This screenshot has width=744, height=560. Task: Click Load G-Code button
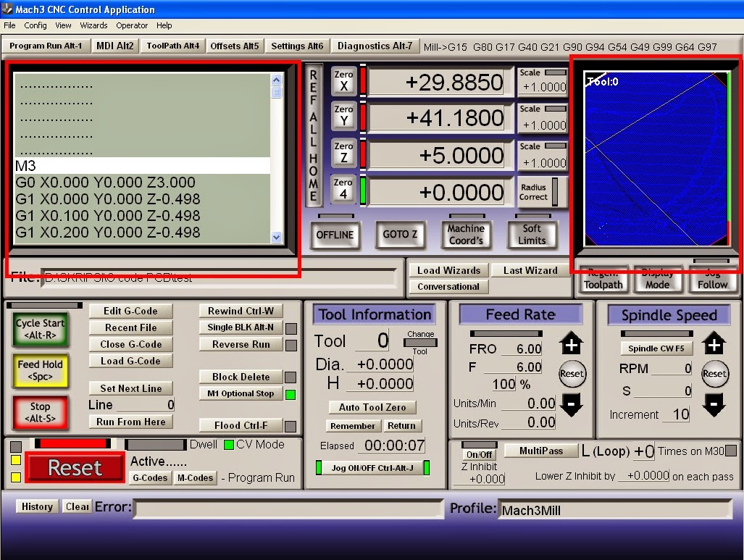[130, 361]
